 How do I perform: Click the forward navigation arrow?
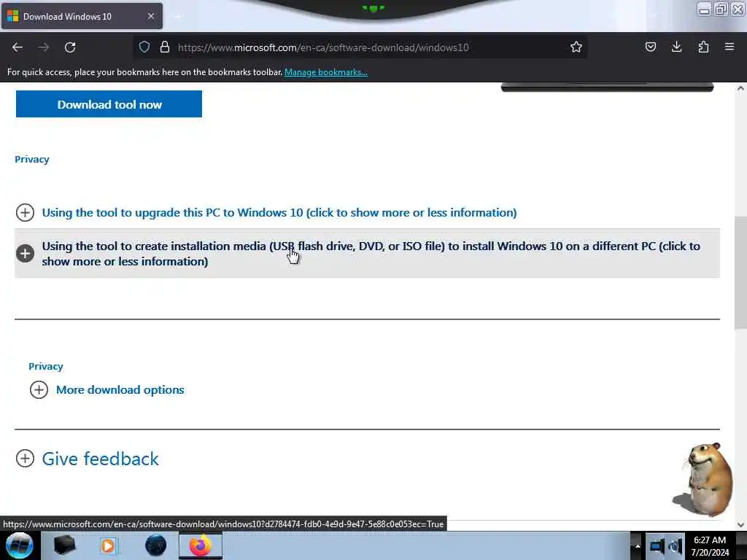pos(44,47)
